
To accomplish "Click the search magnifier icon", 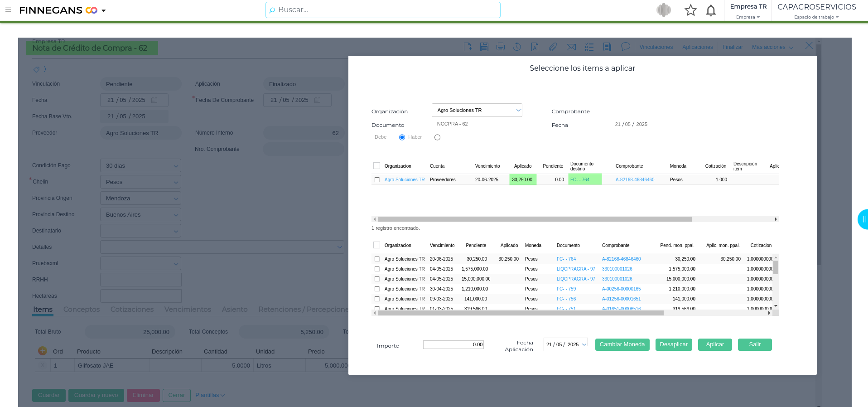I will tap(272, 10).
